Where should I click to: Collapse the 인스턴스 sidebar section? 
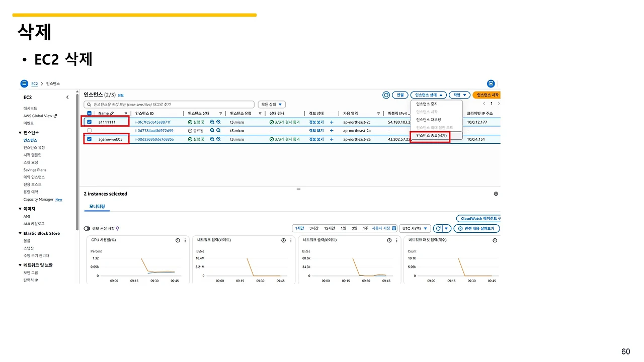[x=20, y=133]
